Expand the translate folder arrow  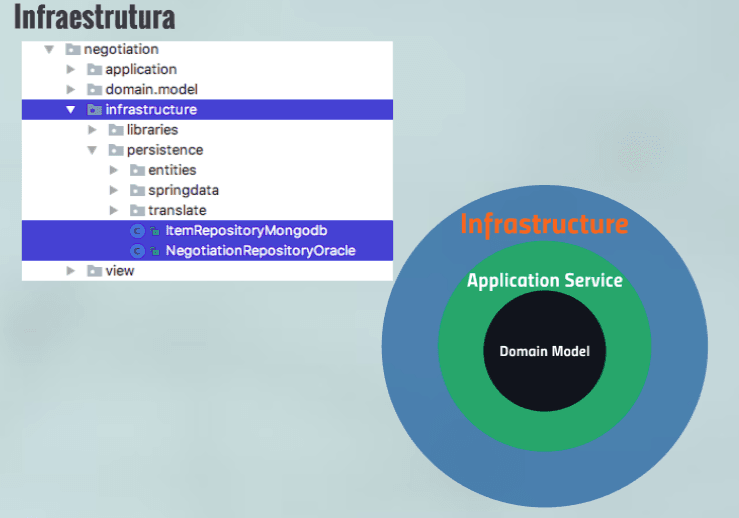coord(114,210)
